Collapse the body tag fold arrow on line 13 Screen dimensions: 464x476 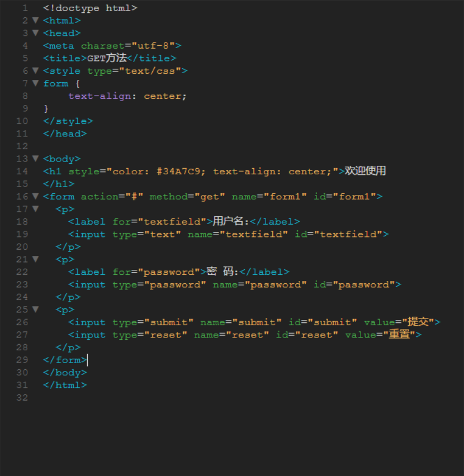(x=36, y=159)
